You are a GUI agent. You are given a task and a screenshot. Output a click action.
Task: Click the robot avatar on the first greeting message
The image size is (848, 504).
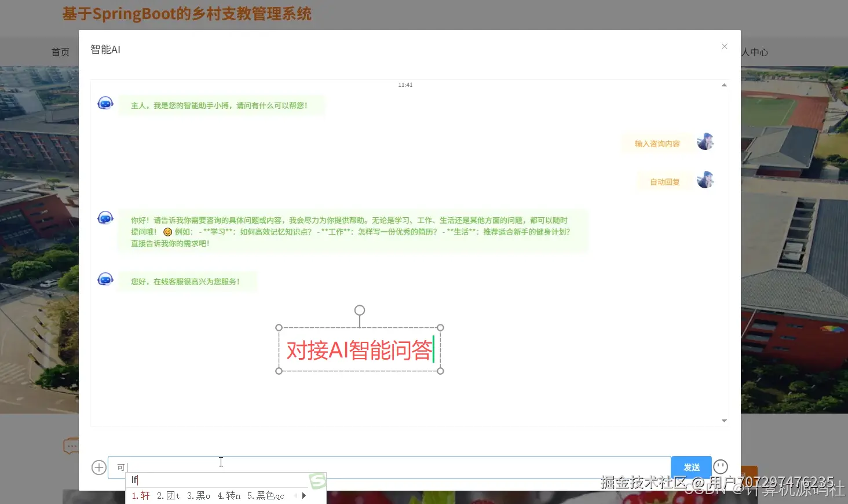pos(105,103)
